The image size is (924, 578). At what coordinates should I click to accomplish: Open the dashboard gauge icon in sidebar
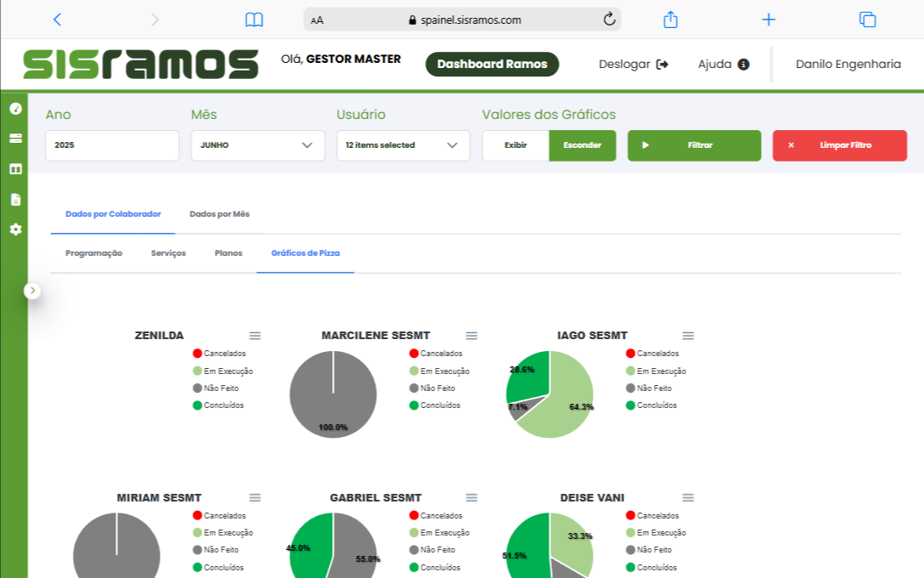click(x=14, y=109)
